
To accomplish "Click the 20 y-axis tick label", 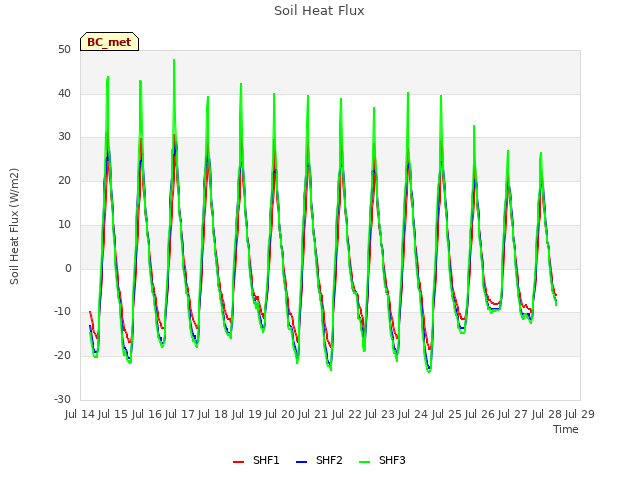I will (64, 180).
